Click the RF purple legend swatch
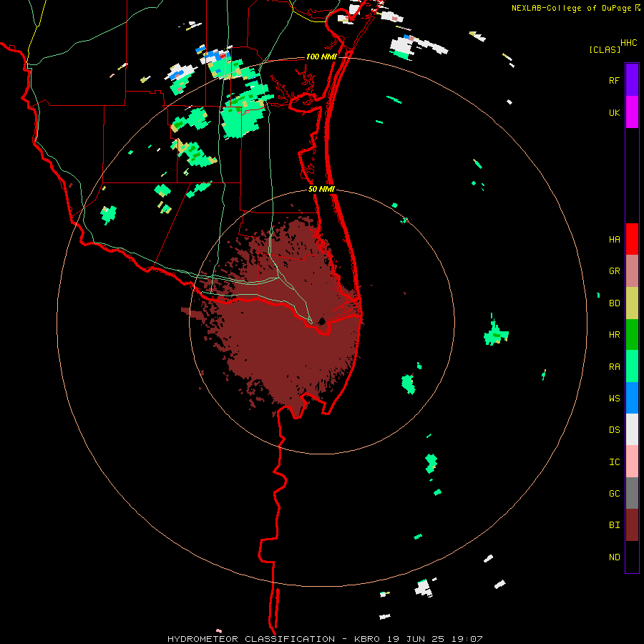 (632, 80)
